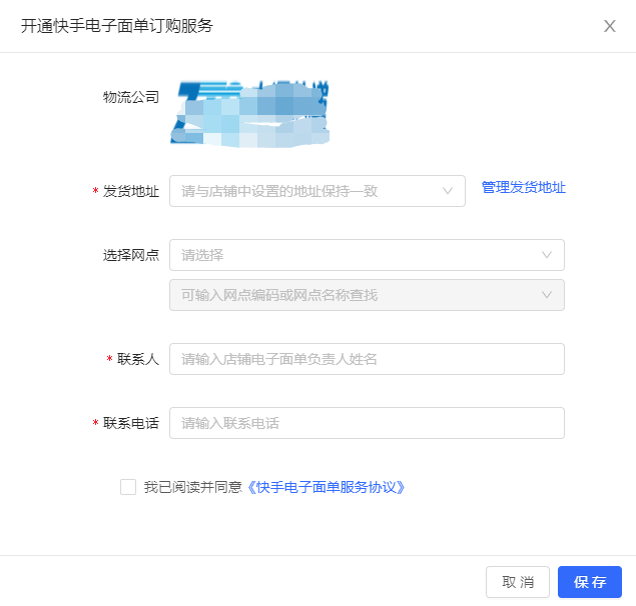
Task: Close the e-waybill subscription dialog
Action: (x=609, y=26)
